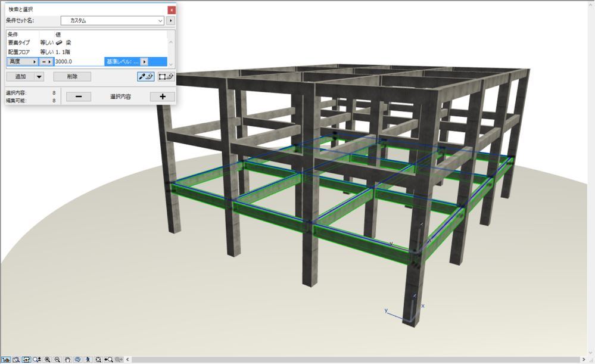Open the 追加 dropdown arrow
The height and width of the screenshot is (364, 595).
click(x=39, y=77)
